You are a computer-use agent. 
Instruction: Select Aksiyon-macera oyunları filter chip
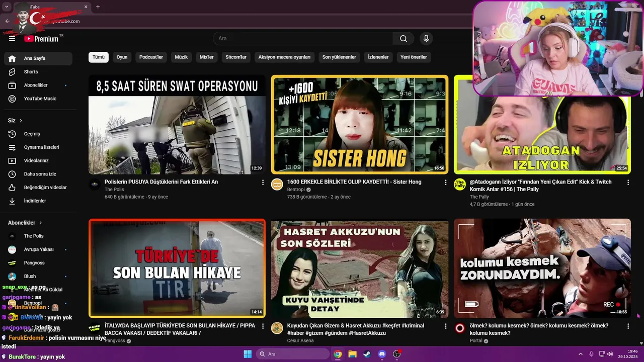pyautogui.click(x=284, y=57)
